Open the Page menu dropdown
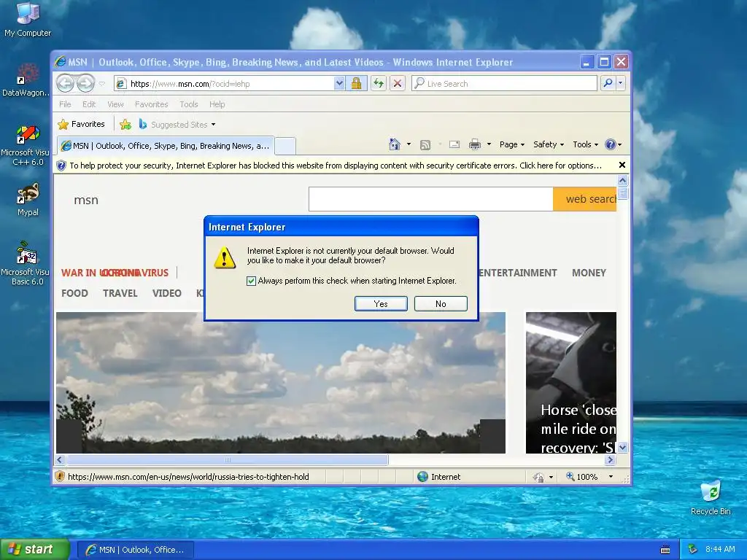The width and height of the screenshot is (747, 560). click(512, 144)
